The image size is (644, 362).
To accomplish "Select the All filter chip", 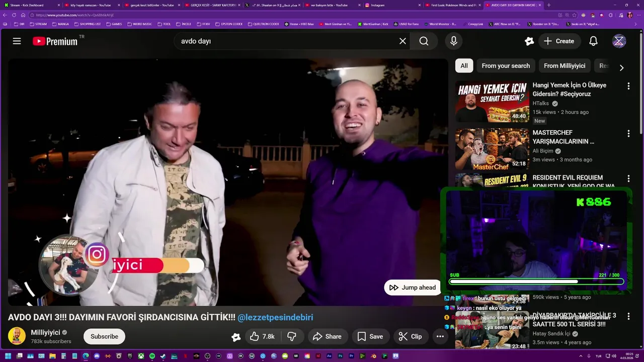I will coord(464,66).
